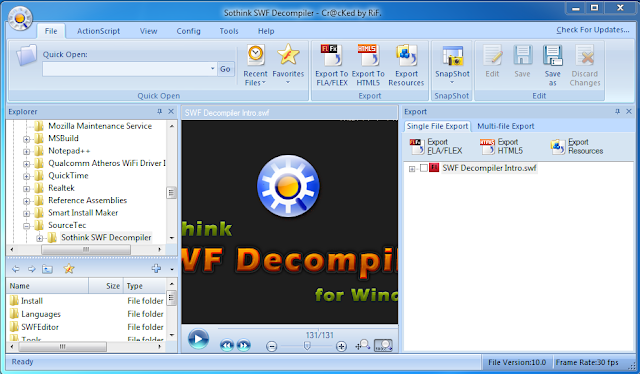Click Export FLA/FLEX in the Export panel
The image size is (640, 374).
tap(436, 146)
